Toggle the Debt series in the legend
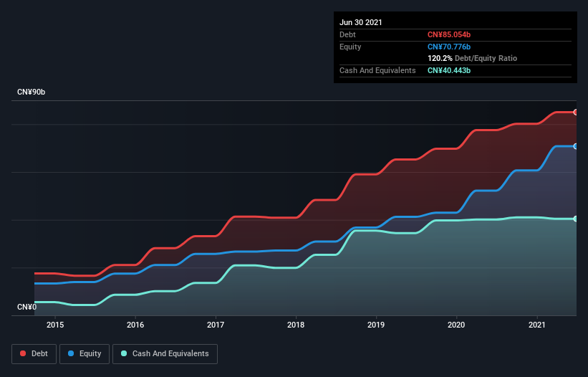 [34, 354]
